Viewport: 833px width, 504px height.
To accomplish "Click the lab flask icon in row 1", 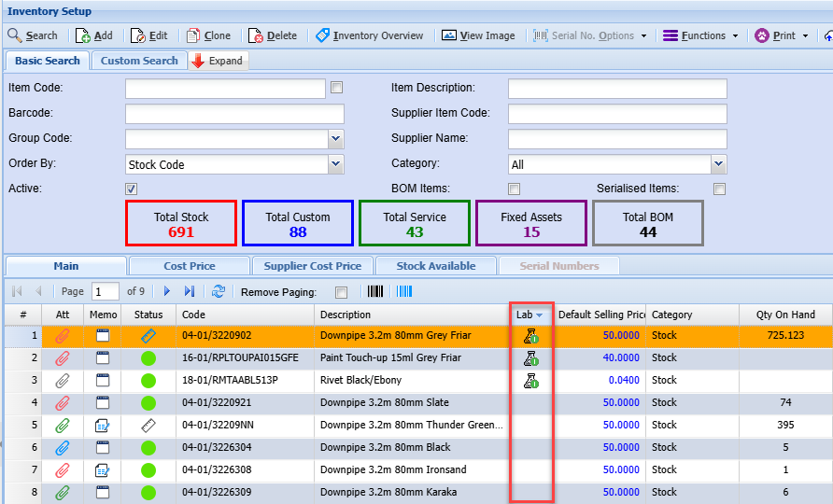I will 530,336.
